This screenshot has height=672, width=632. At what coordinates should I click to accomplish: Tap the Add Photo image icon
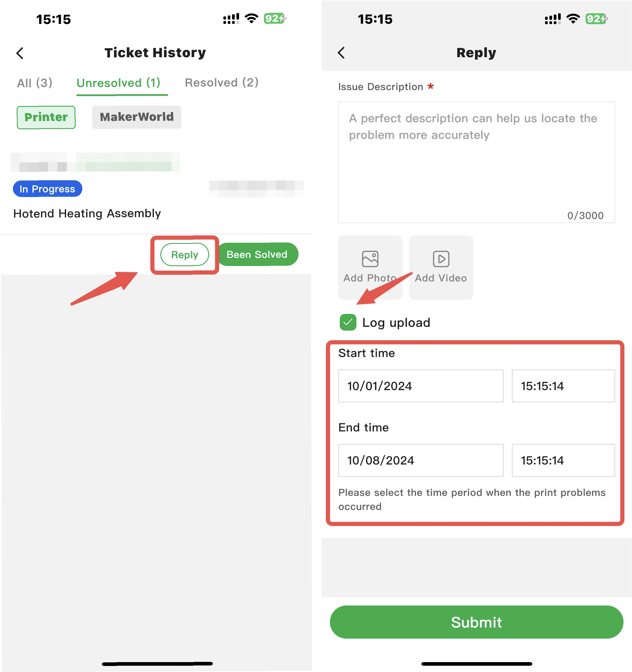pyautogui.click(x=370, y=259)
